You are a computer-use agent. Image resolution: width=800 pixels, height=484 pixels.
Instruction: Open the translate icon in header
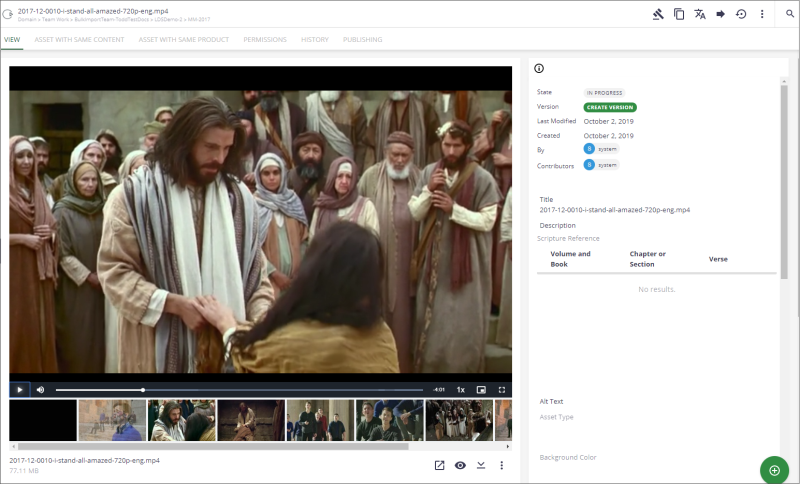click(700, 14)
